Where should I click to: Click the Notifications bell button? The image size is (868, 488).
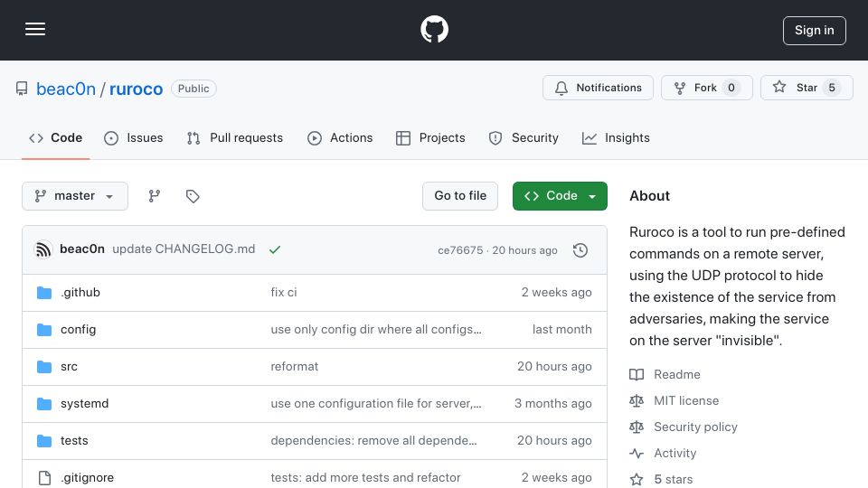(598, 88)
